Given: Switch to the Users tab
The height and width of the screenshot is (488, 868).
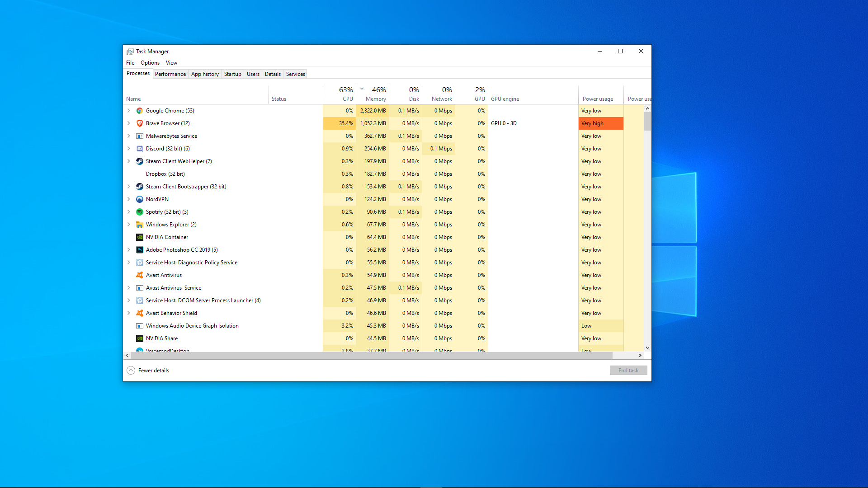Looking at the screenshot, I should click(253, 74).
